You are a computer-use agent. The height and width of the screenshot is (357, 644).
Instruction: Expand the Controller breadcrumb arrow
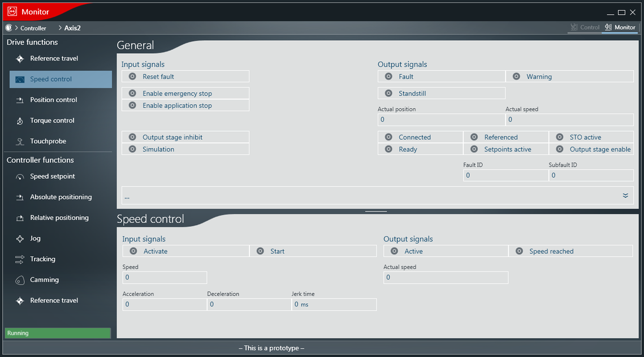pyautogui.click(x=17, y=28)
